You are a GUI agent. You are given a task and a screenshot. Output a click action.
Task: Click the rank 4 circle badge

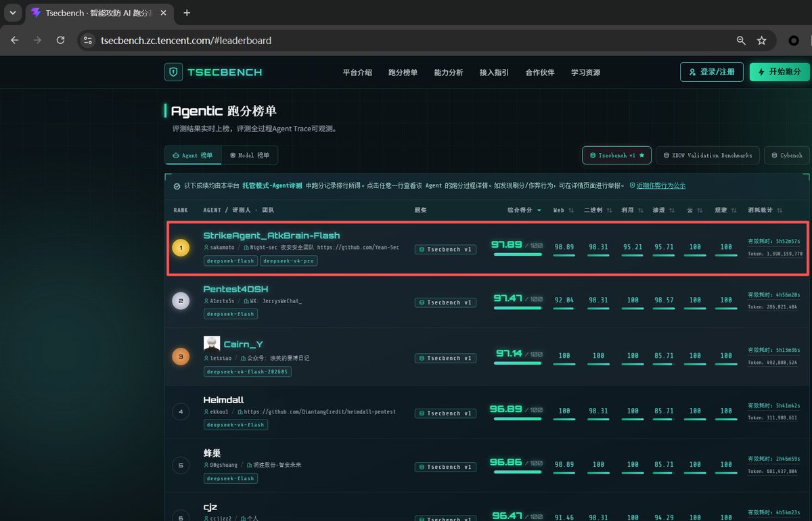tap(181, 411)
